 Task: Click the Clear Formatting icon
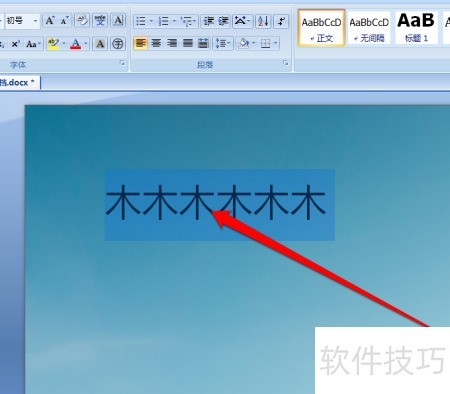click(x=82, y=21)
